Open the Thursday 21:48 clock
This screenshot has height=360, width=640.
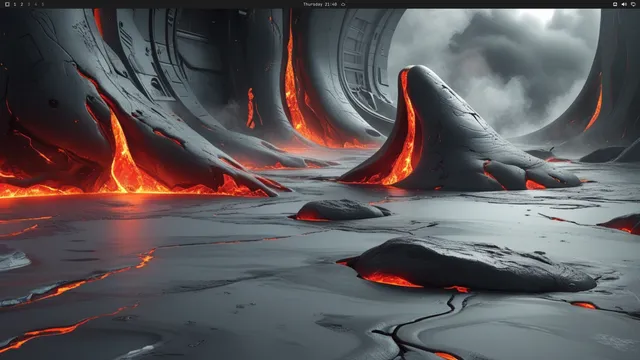tap(320, 4)
